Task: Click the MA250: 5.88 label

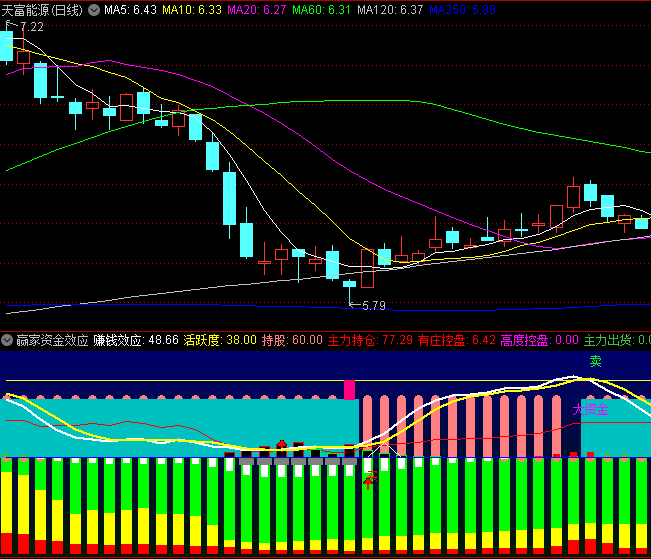Action: (462, 10)
